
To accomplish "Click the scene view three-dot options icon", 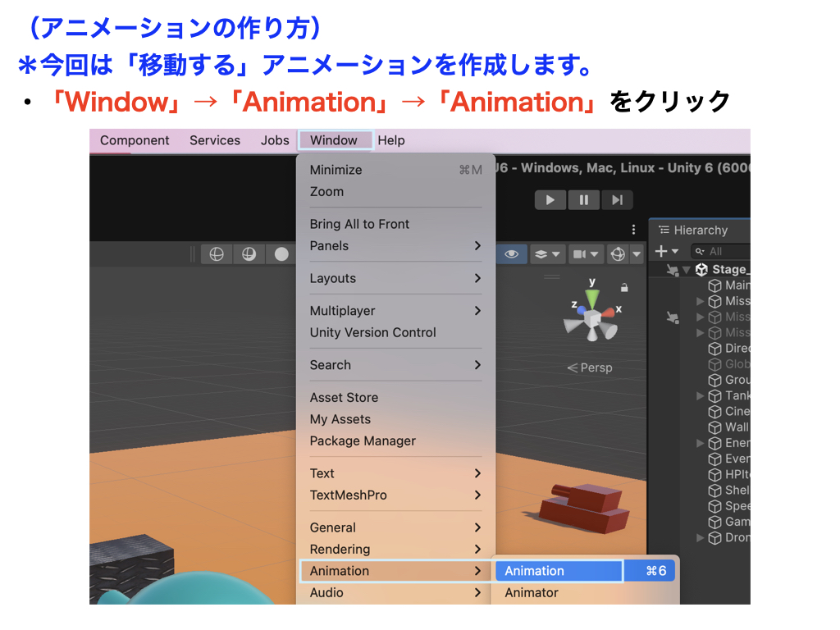I will [633, 230].
